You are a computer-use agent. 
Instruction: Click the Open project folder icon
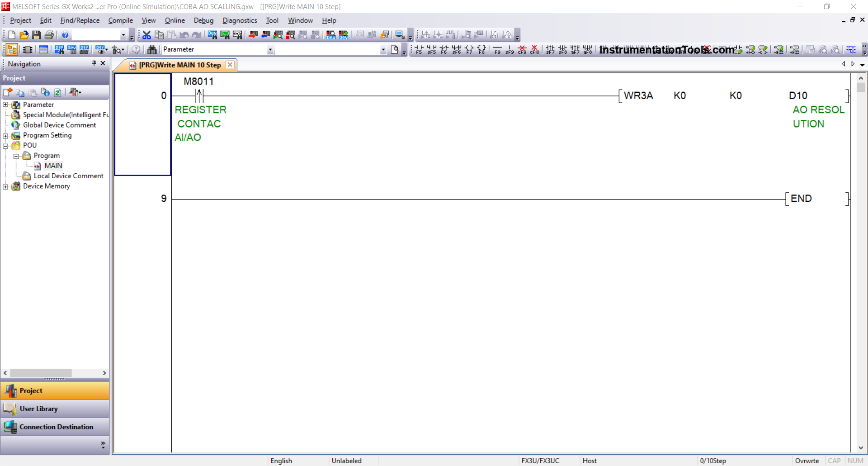pyautogui.click(x=24, y=35)
